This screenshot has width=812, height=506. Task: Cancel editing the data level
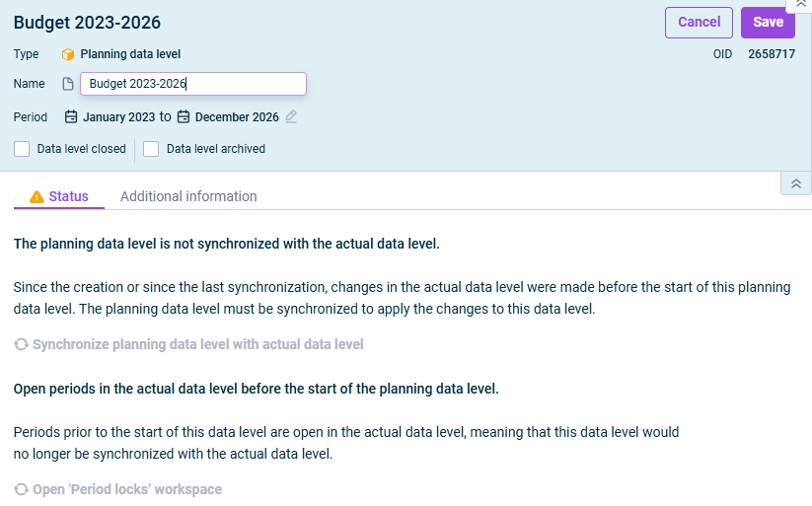[700, 23]
